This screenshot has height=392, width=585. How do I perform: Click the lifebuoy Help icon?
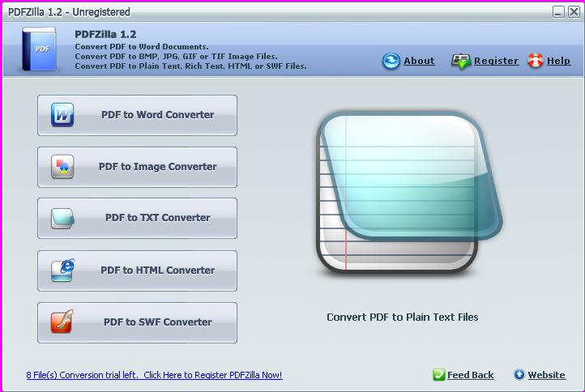click(x=535, y=61)
